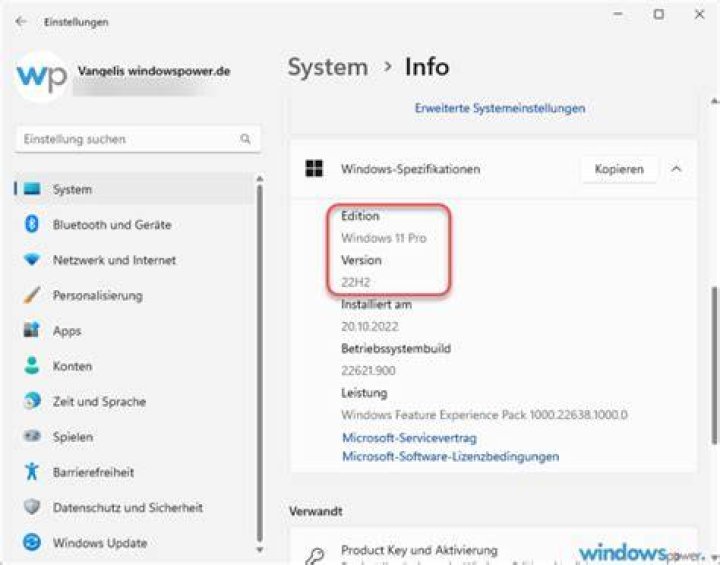Open the System category
The image size is (720, 565).
134,189
